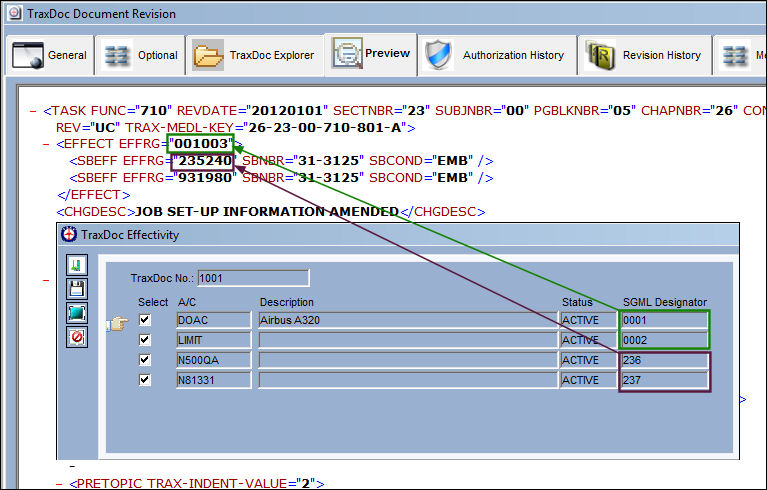Toggle the Select checkbox for N500QA
767x490 pixels.
click(x=145, y=360)
